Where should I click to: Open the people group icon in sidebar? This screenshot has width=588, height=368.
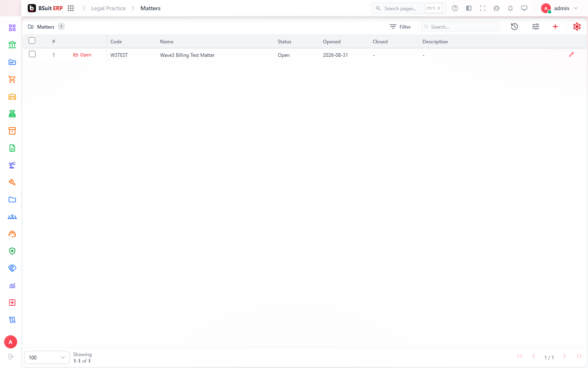(12, 217)
